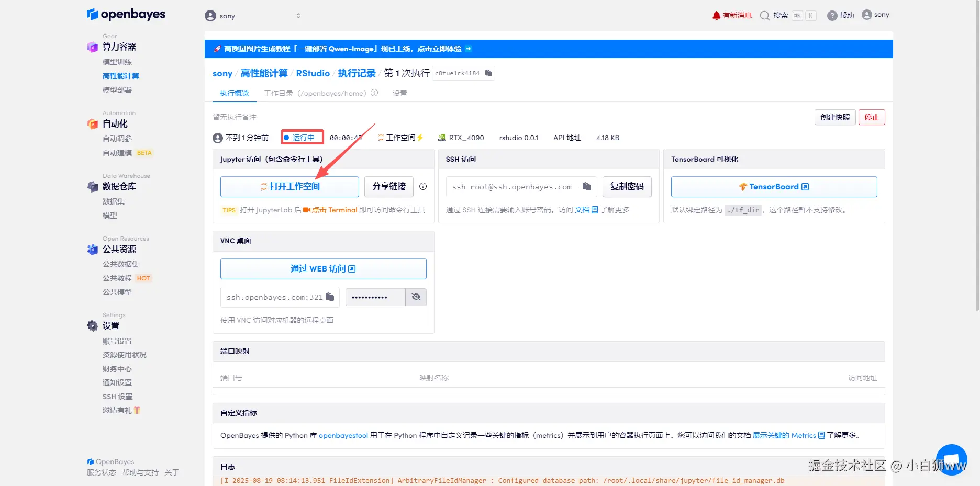Click the 分享链接 button
Screen dimensions: 980x486
point(389,187)
